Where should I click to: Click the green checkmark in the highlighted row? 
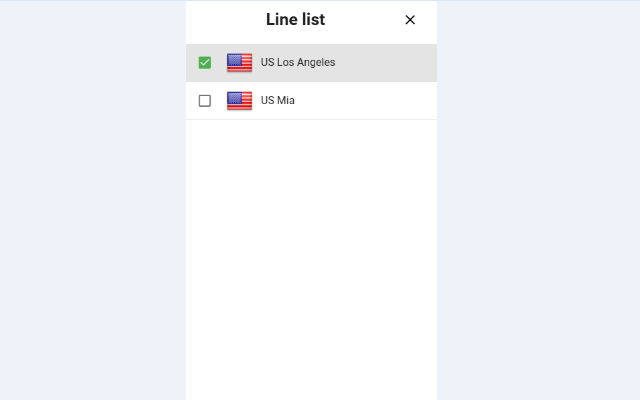[x=205, y=63]
